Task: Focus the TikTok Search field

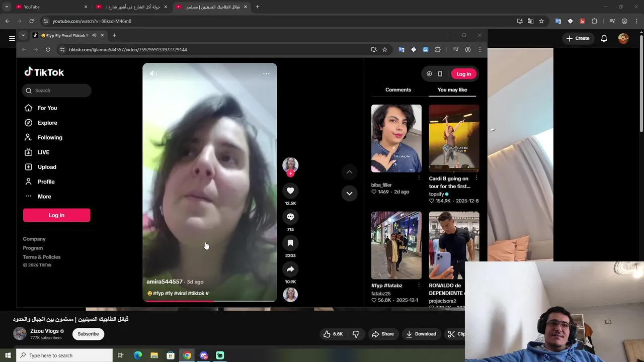Action: (x=57, y=90)
